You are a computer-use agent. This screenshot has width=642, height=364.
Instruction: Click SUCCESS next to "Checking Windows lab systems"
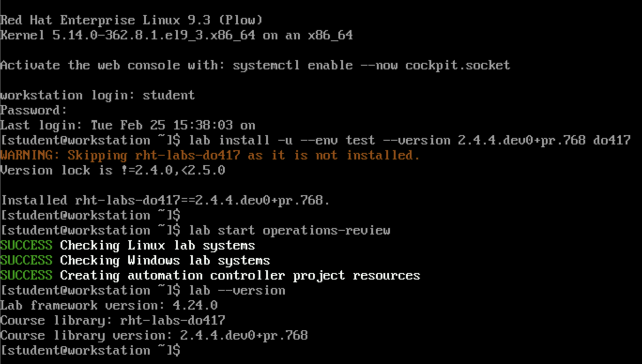point(26,260)
